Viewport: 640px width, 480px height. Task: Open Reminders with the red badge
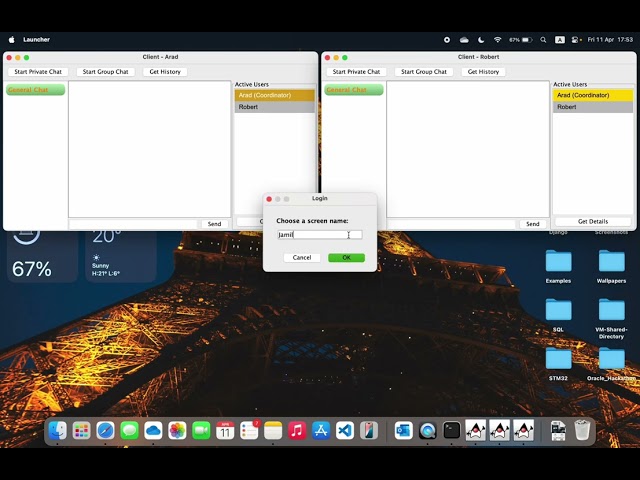tap(249, 431)
